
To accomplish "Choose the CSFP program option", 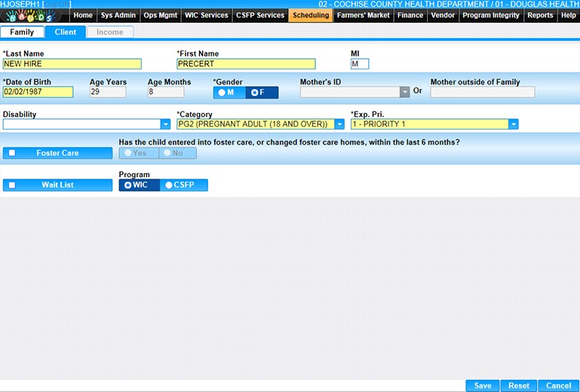I will (x=183, y=185).
